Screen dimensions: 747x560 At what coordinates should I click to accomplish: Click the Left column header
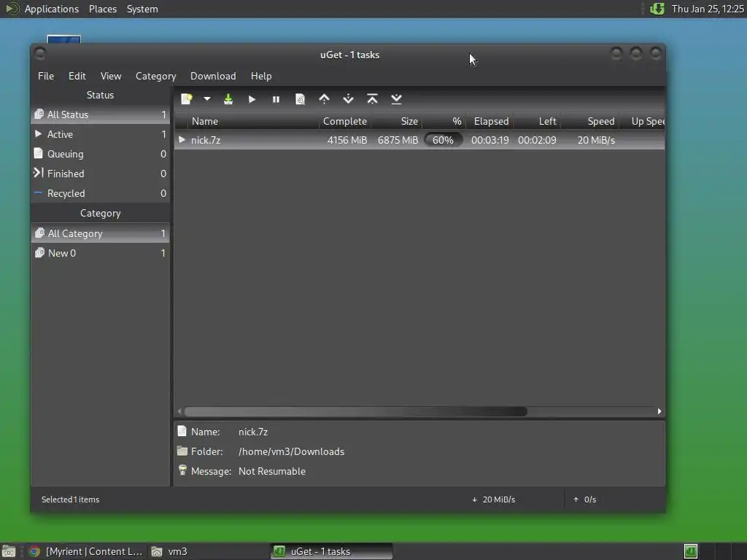tap(537, 122)
